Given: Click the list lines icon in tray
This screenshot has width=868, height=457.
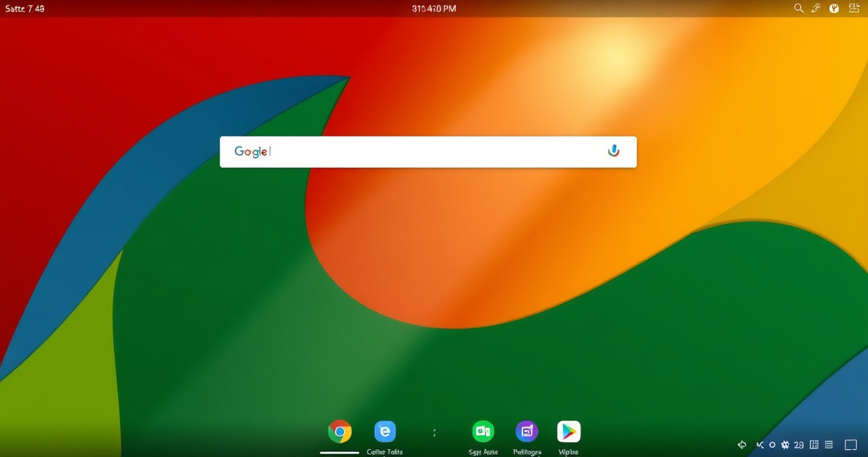Looking at the screenshot, I should pos(828,445).
